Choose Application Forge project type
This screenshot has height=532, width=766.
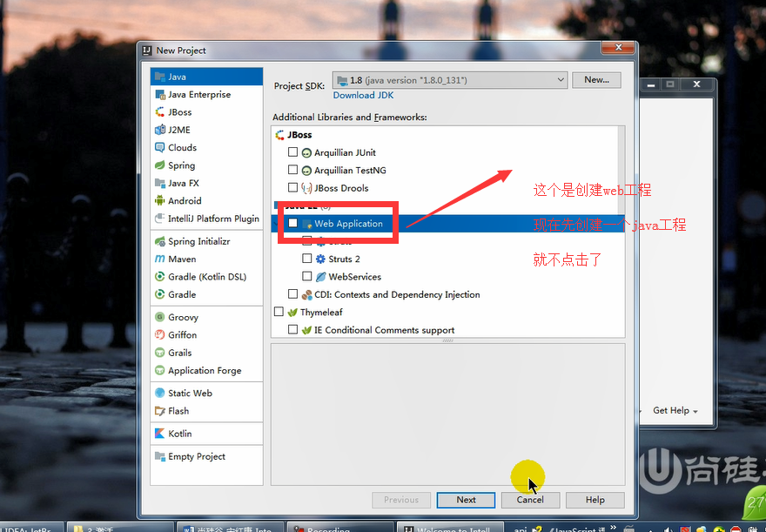point(206,370)
